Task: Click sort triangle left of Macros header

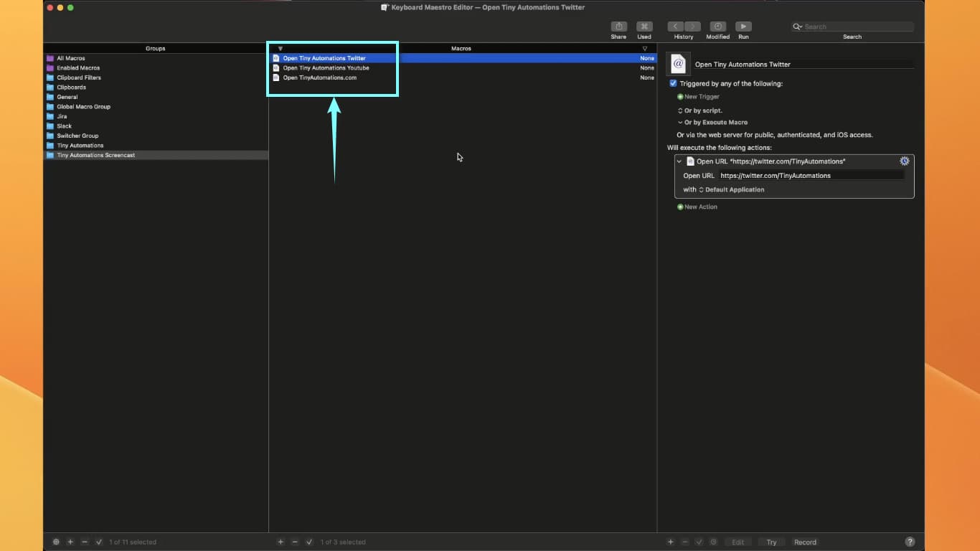Action: [281, 49]
